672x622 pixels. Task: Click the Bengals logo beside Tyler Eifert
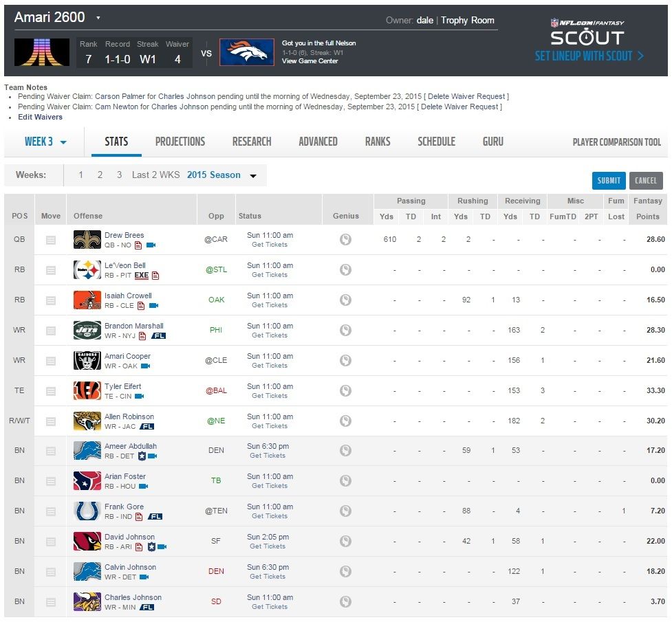coord(87,390)
